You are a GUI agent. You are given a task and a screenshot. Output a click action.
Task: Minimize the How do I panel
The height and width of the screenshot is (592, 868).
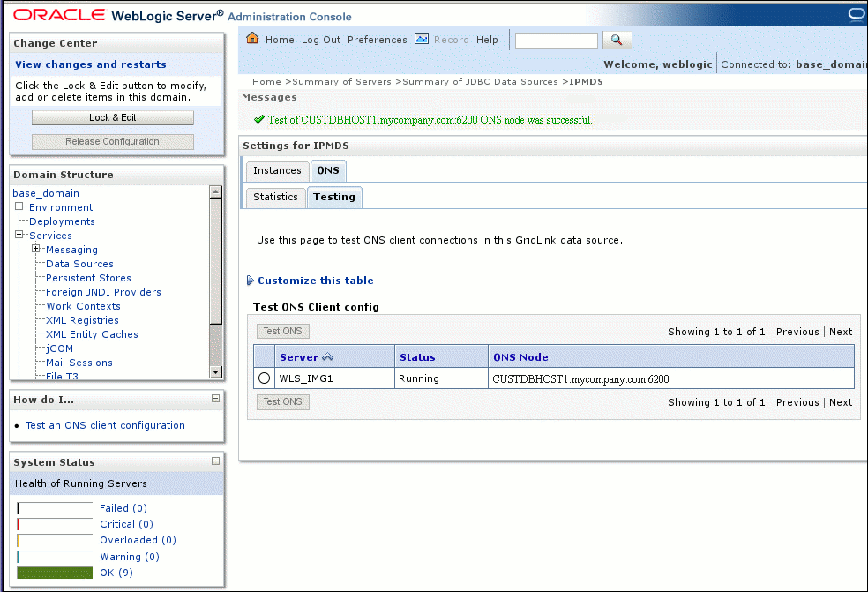point(216,399)
